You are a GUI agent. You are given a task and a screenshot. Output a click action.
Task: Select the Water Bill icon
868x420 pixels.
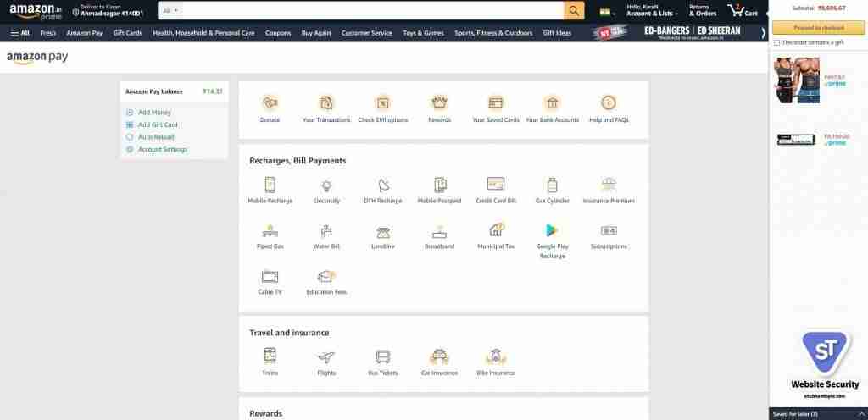(x=326, y=230)
